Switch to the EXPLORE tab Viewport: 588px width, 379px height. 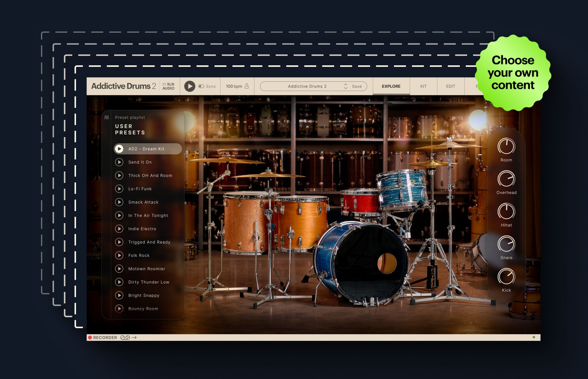(391, 86)
